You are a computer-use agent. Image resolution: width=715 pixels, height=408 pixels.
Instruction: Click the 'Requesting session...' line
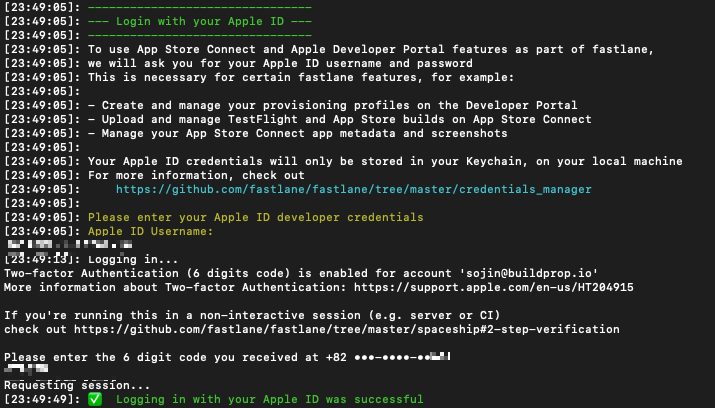click(x=77, y=385)
